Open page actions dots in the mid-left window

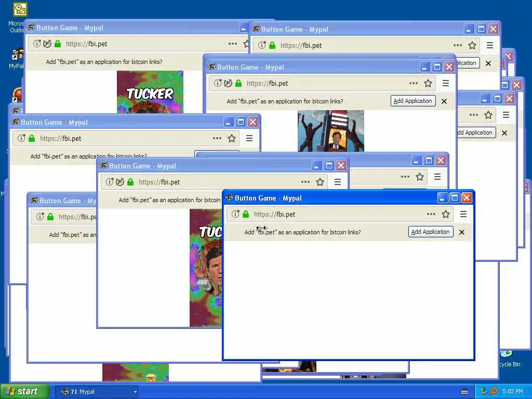coord(217,138)
